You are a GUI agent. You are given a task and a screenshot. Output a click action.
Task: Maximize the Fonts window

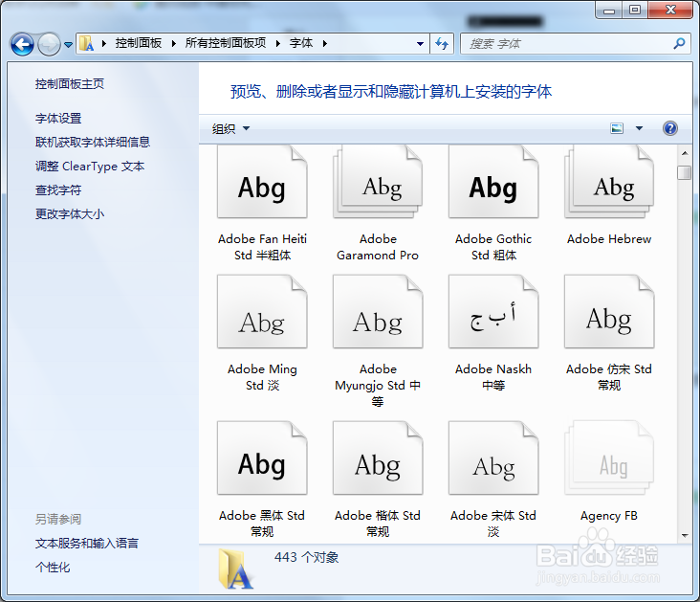pyautogui.click(x=635, y=10)
